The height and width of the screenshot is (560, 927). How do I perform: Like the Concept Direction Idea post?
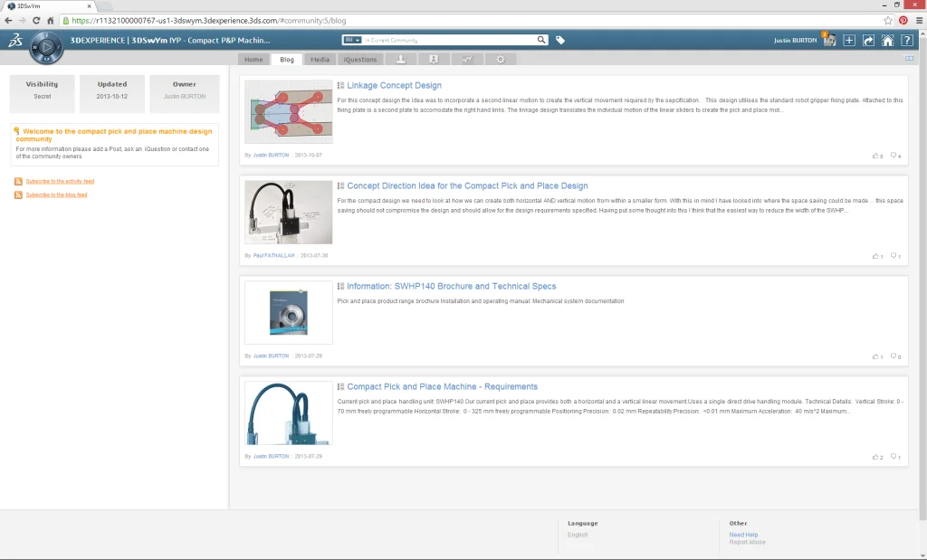(875, 256)
